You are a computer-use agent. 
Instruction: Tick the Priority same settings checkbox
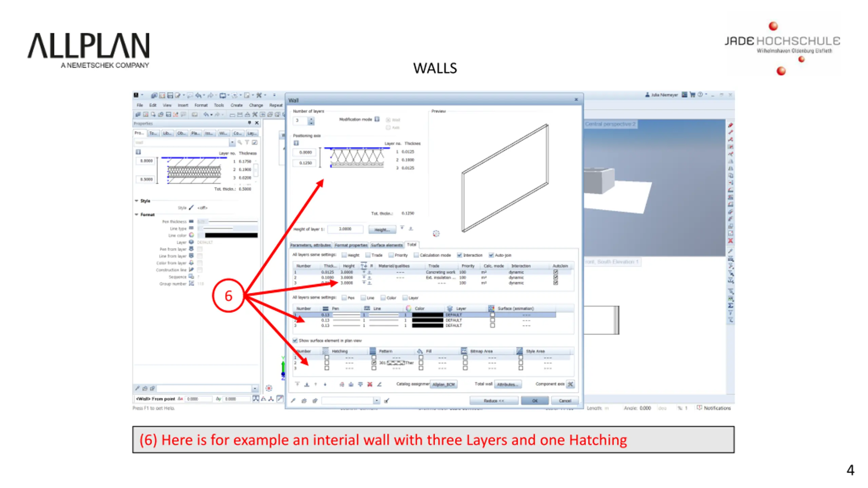pyautogui.click(x=391, y=255)
